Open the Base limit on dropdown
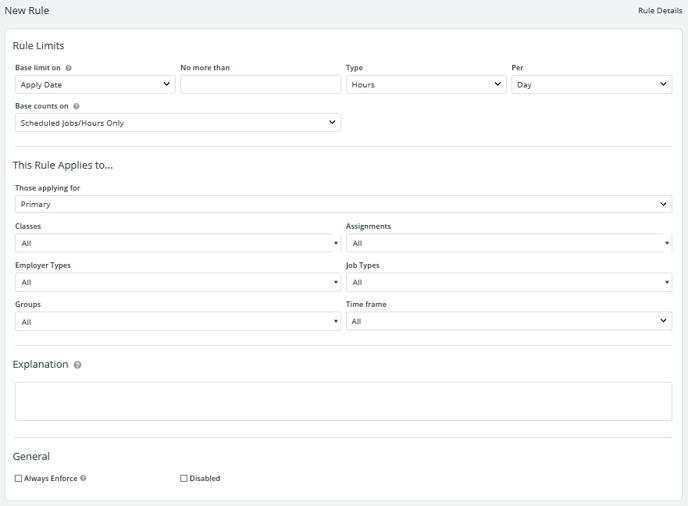 (x=95, y=85)
